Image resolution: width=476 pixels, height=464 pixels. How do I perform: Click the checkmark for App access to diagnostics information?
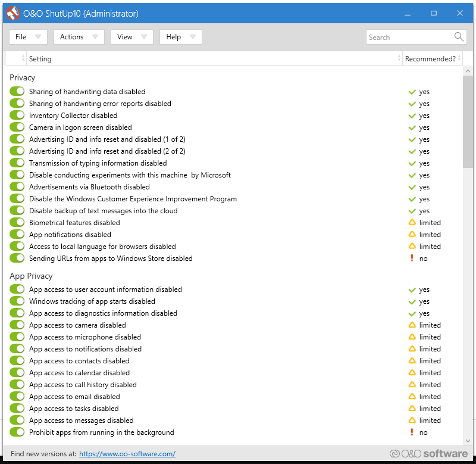412,313
